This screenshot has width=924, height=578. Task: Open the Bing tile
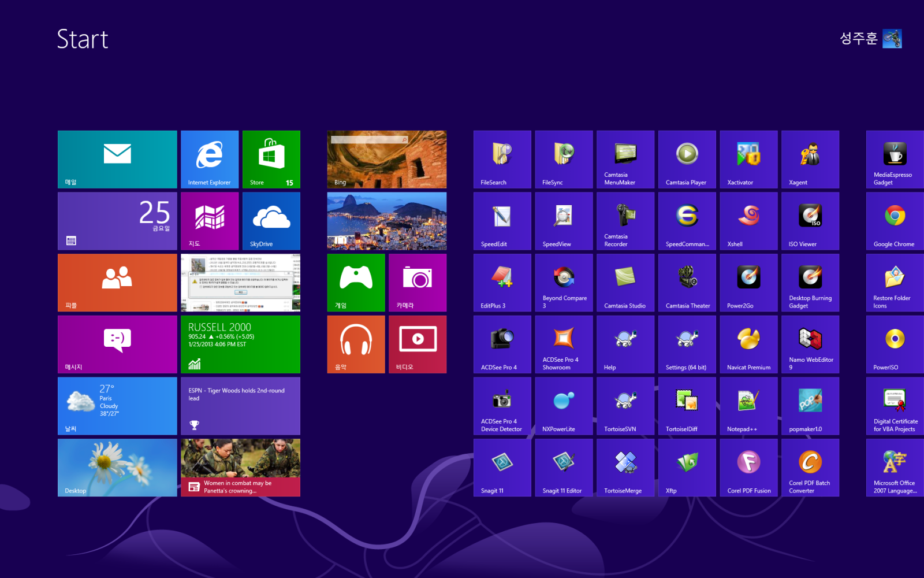pos(387,160)
